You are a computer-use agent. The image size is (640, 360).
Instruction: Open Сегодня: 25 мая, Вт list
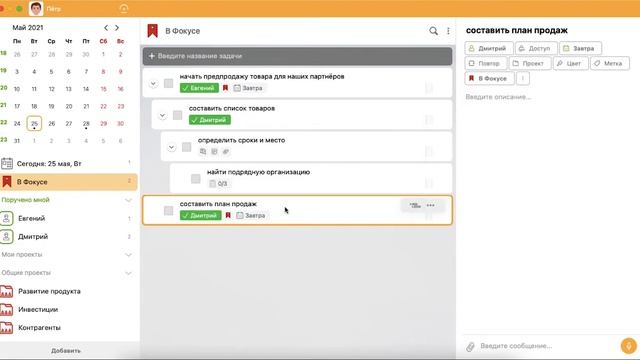tap(69, 164)
